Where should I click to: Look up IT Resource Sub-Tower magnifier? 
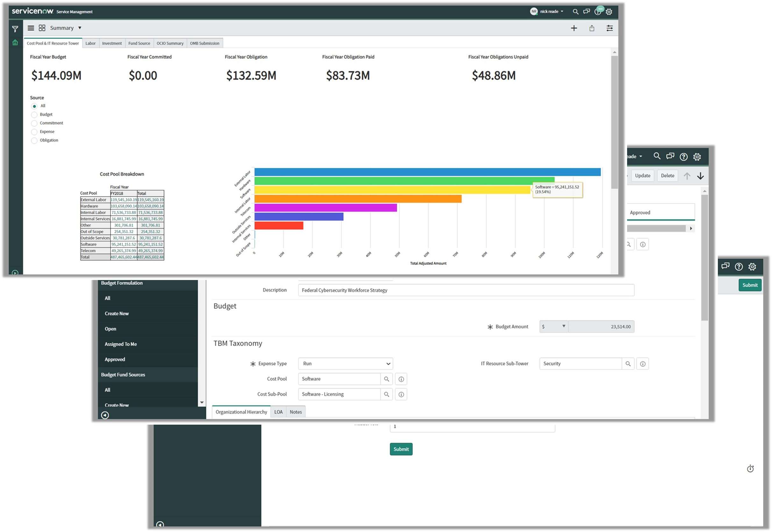[x=628, y=364]
